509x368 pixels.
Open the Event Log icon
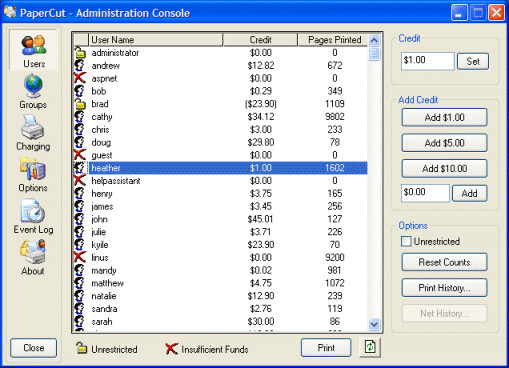33,211
